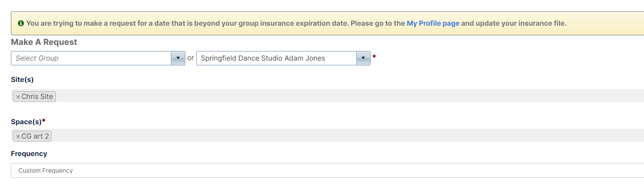This screenshot has height=180, width=644.
Task: Click the Frequency label
Action: click(29, 154)
